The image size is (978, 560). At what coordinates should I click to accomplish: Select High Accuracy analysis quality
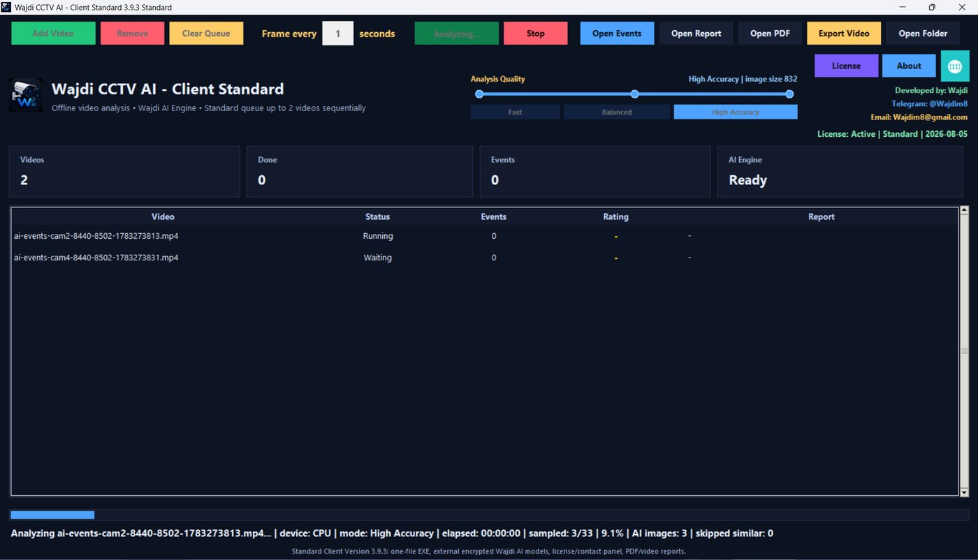coord(735,112)
